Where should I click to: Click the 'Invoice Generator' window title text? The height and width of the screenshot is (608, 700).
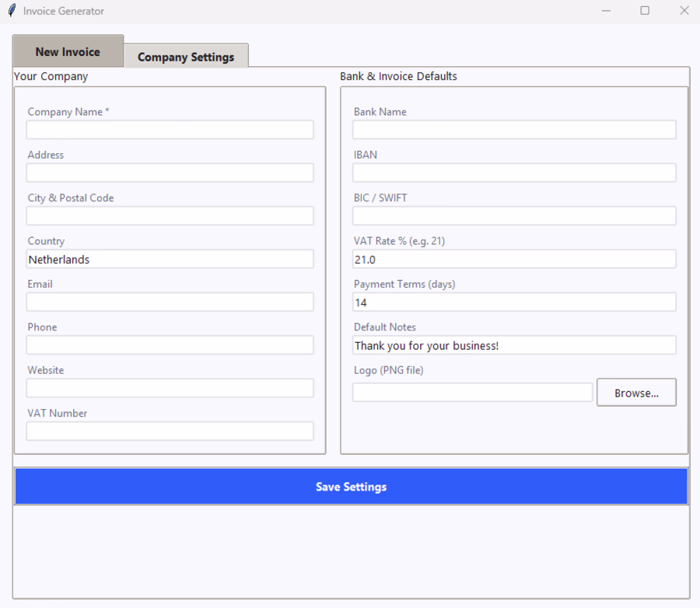coord(64,11)
